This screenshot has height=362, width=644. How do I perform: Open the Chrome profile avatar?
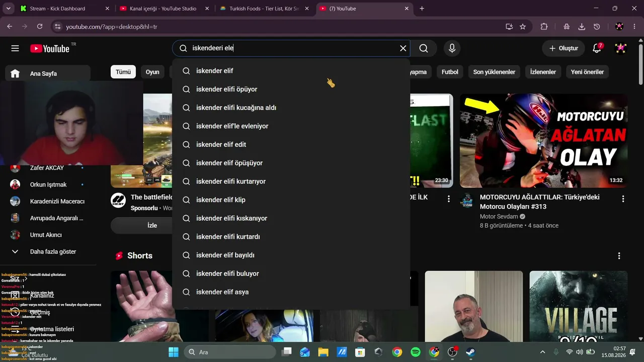coord(619,27)
